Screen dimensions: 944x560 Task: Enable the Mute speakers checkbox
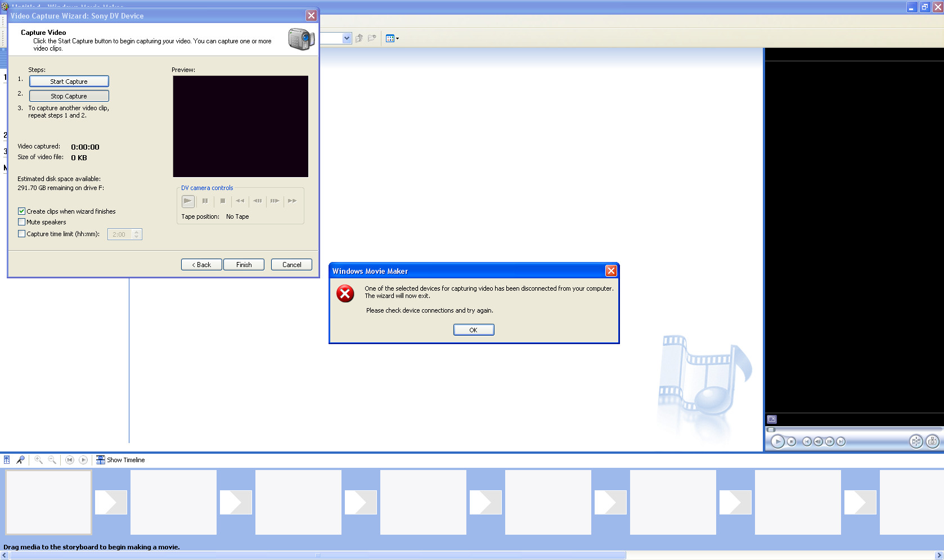pos(21,222)
